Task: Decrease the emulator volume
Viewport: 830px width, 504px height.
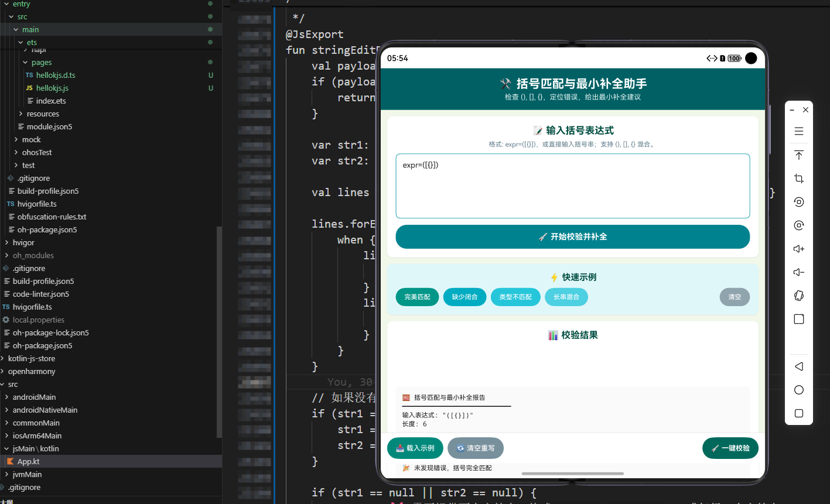Action: [x=798, y=272]
